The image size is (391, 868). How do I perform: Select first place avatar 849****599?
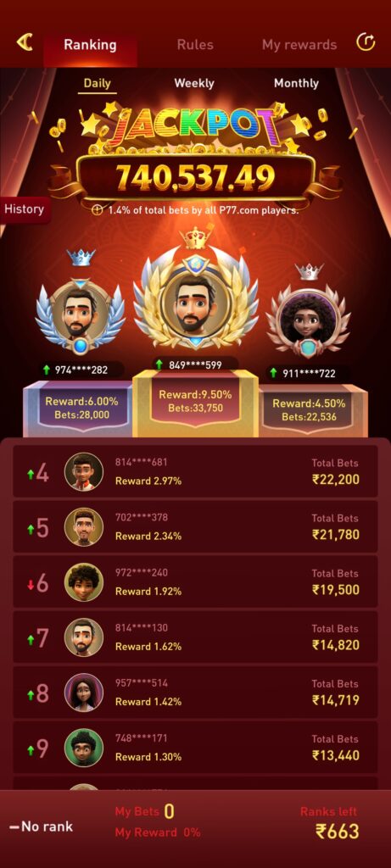[x=195, y=303]
